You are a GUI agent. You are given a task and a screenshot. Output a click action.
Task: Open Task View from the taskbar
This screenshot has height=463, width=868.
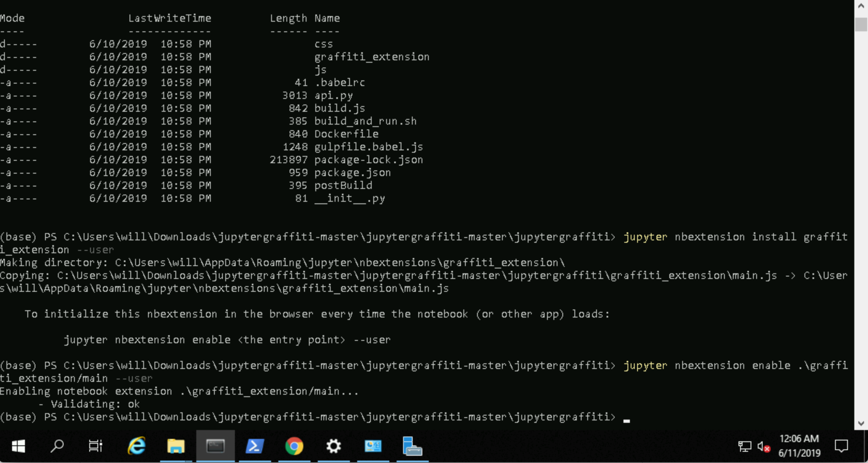(x=95, y=446)
